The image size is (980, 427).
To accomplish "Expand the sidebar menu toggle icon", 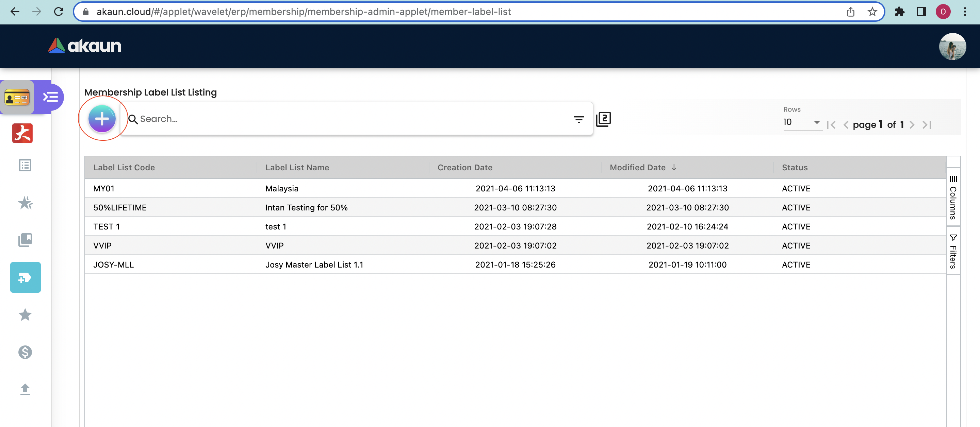I will click(51, 97).
